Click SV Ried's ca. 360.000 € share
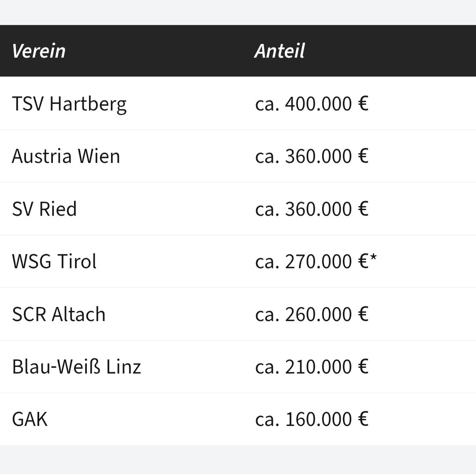This screenshot has width=476, height=474. click(311, 209)
